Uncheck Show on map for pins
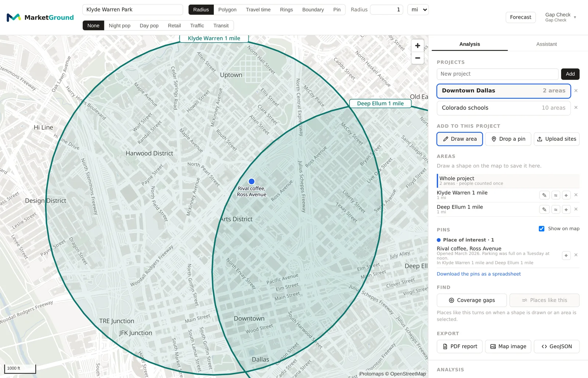Screen dimensions: 588x378 [541, 228]
